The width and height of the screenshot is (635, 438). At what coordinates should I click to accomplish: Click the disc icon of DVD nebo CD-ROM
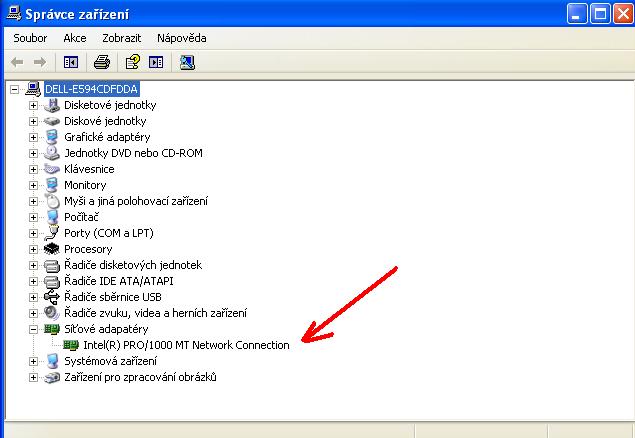click(x=52, y=153)
